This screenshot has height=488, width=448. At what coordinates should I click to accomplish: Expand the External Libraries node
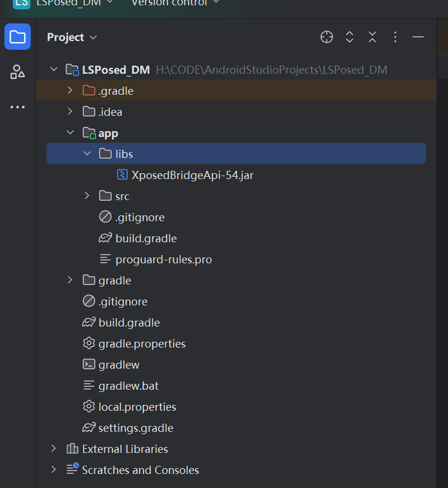tap(54, 448)
